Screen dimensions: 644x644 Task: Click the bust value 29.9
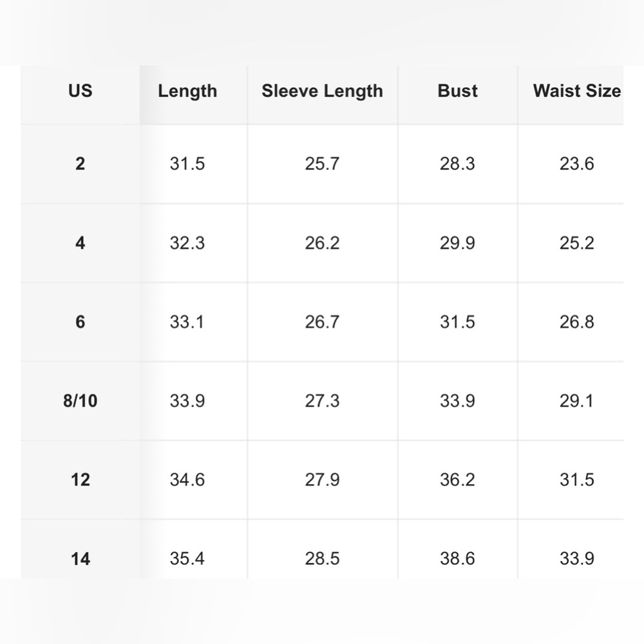(457, 243)
